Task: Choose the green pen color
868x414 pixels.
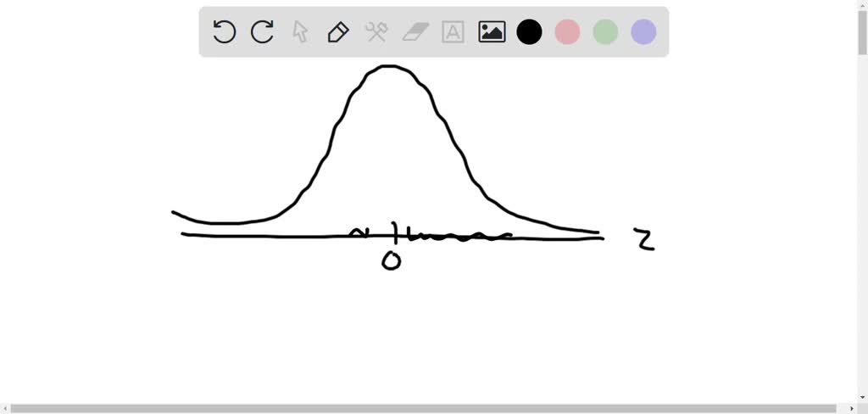Action: coord(605,32)
